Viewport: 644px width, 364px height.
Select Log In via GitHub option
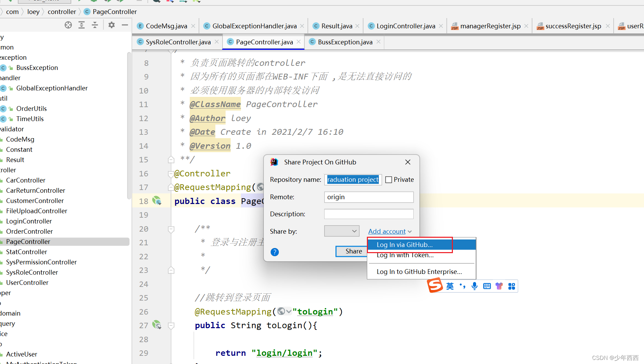coord(421,245)
